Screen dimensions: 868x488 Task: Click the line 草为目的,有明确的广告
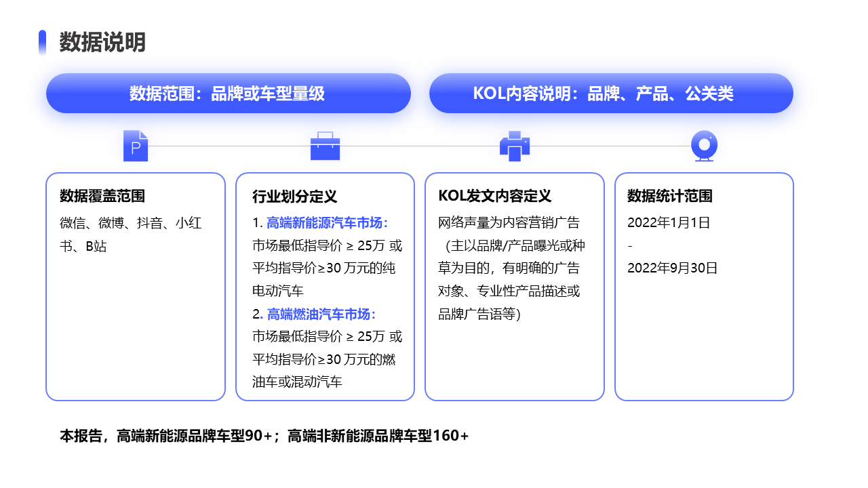coord(509,268)
